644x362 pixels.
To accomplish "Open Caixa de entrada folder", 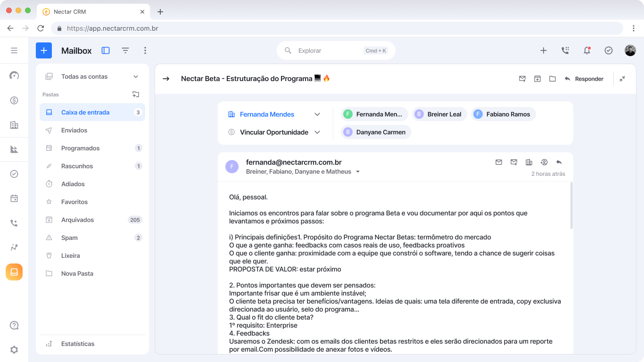I will pyautogui.click(x=92, y=112).
